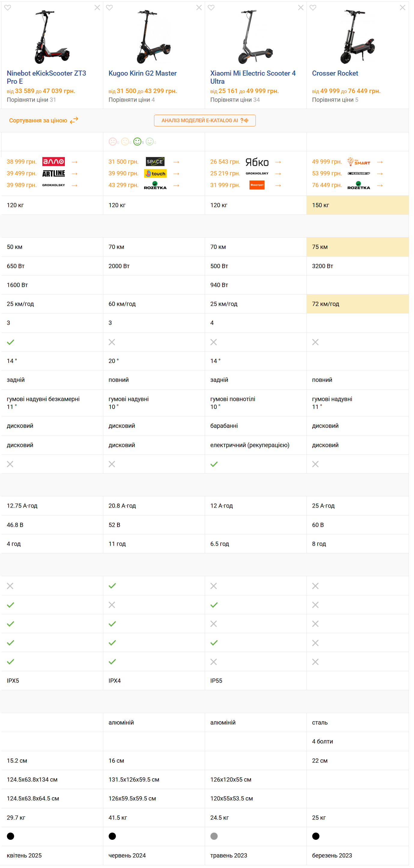This screenshot has width=414, height=868.
Task: Click price 39 990 грн
Action: (123, 173)
